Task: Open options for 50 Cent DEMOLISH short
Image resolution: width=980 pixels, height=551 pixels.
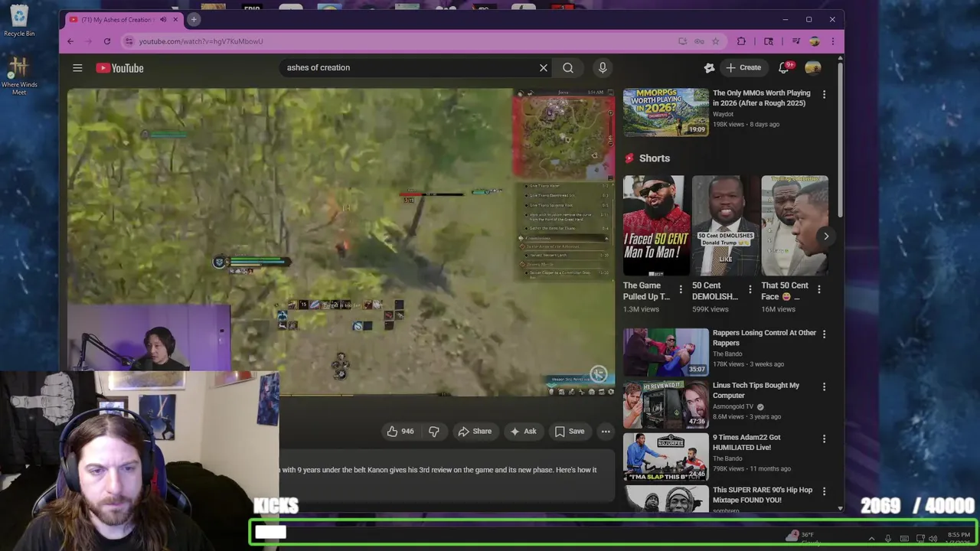Action: click(x=750, y=289)
